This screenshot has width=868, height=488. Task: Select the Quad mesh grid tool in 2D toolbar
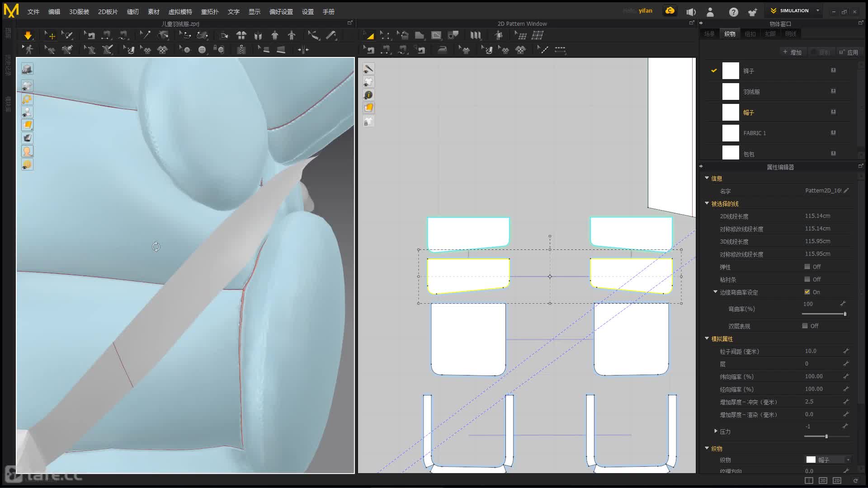coord(538,35)
